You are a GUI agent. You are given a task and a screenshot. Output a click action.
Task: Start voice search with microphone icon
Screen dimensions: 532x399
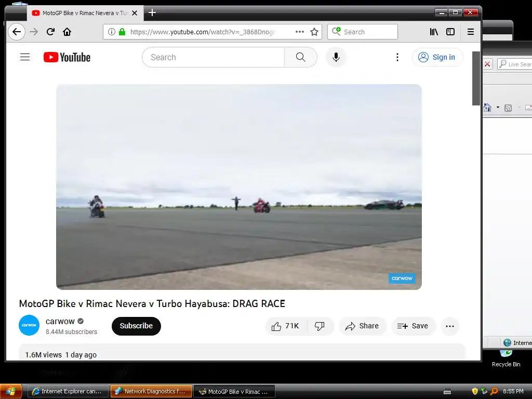click(x=336, y=57)
